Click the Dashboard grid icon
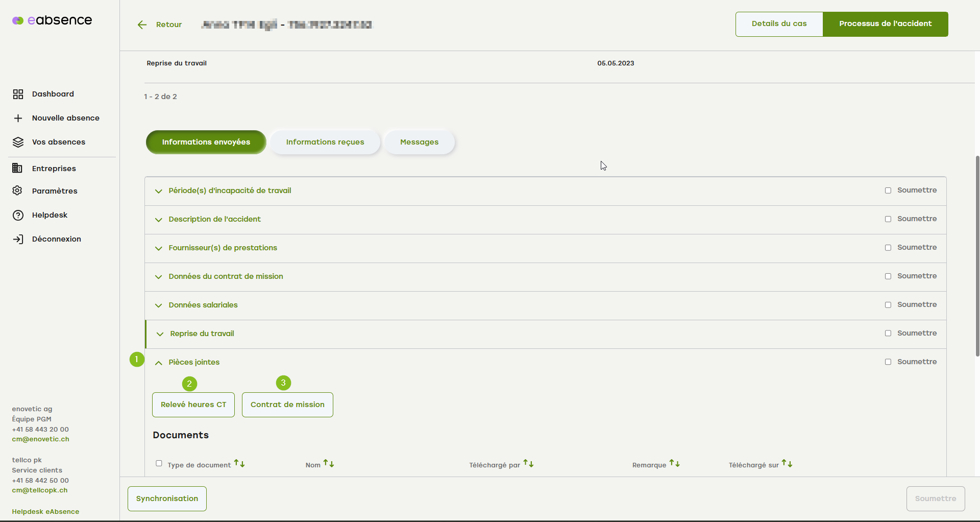Screen dimensions: 980x522 [18, 94]
